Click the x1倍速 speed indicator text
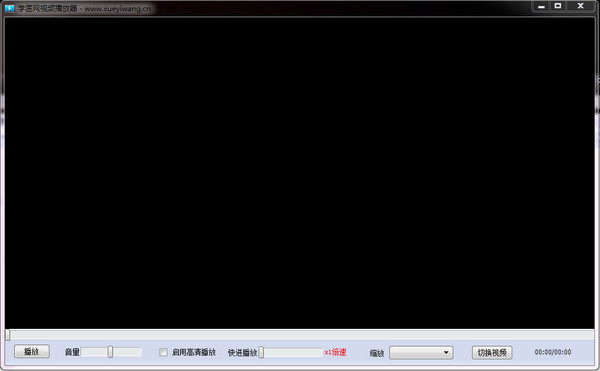Screen dimensions: 600x371 335,352
